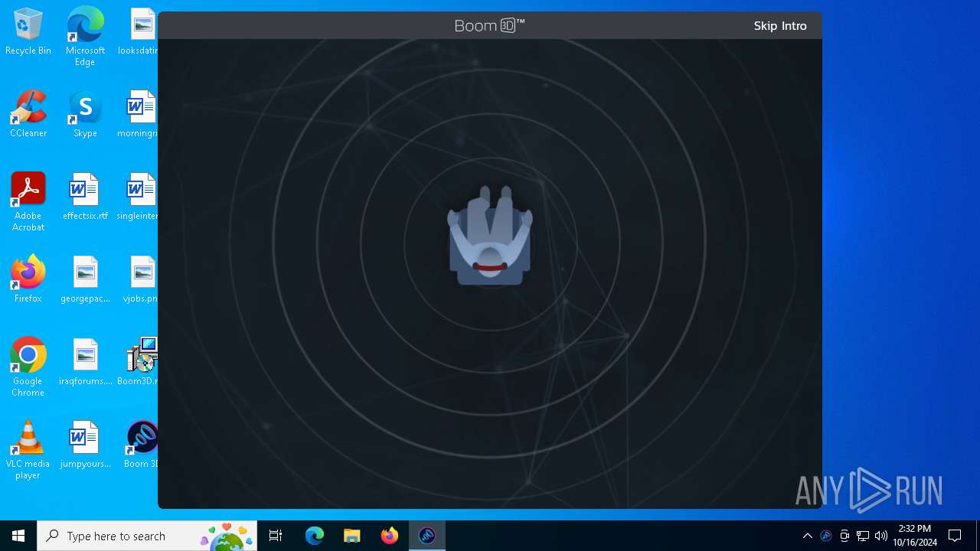Open the vjobs.png image file
Screen dimensions: 980x551
[141, 280]
